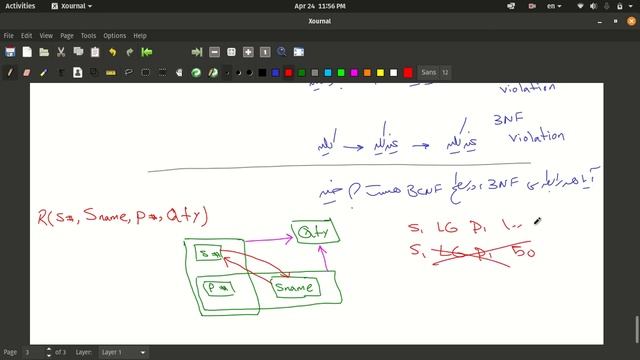The image size is (640, 360).
Task: Open the Edit menu
Action: (x=27, y=36)
